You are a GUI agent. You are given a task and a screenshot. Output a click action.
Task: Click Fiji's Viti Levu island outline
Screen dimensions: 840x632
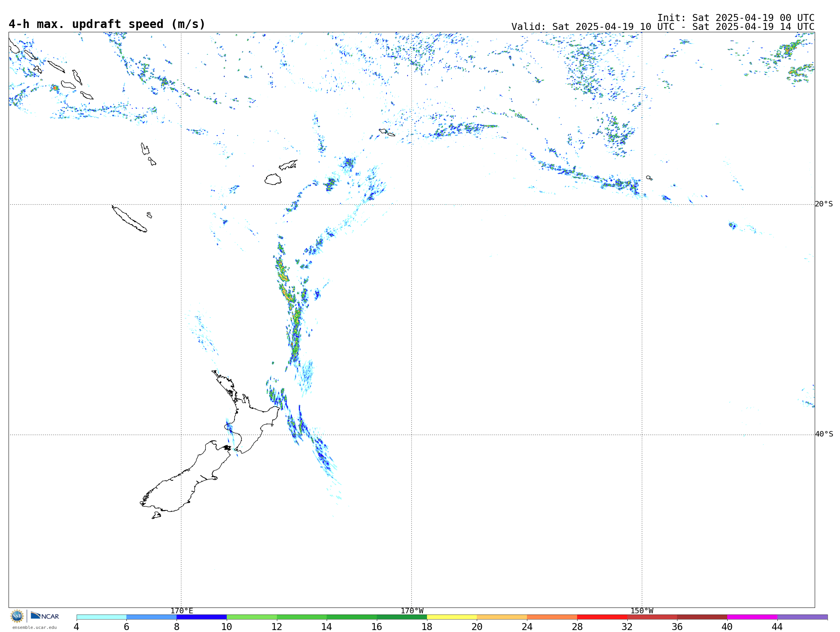[273, 179]
